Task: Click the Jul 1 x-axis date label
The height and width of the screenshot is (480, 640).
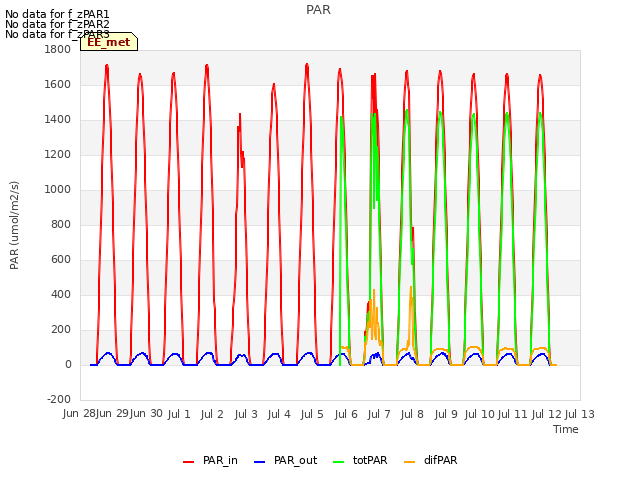Action: [179, 414]
